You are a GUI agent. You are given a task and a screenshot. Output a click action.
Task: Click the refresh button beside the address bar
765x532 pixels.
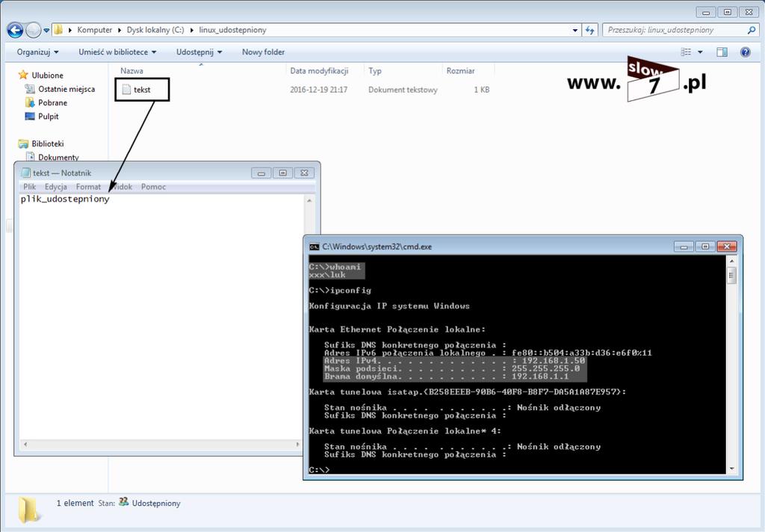click(590, 30)
